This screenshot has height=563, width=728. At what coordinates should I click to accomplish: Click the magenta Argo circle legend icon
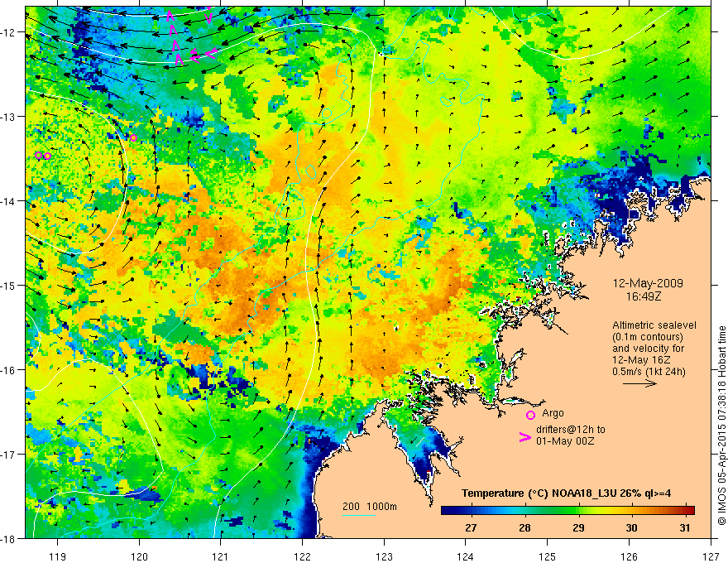pyautogui.click(x=530, y=415)
